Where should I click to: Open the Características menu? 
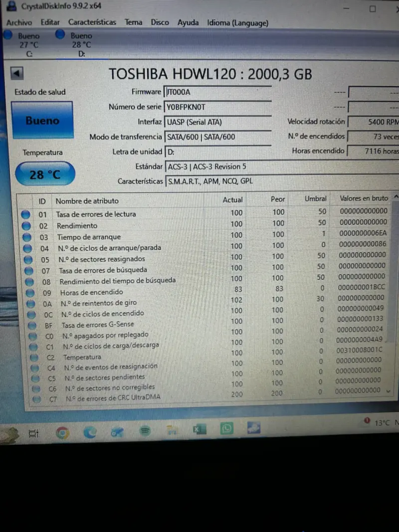(x=92, y=22)
